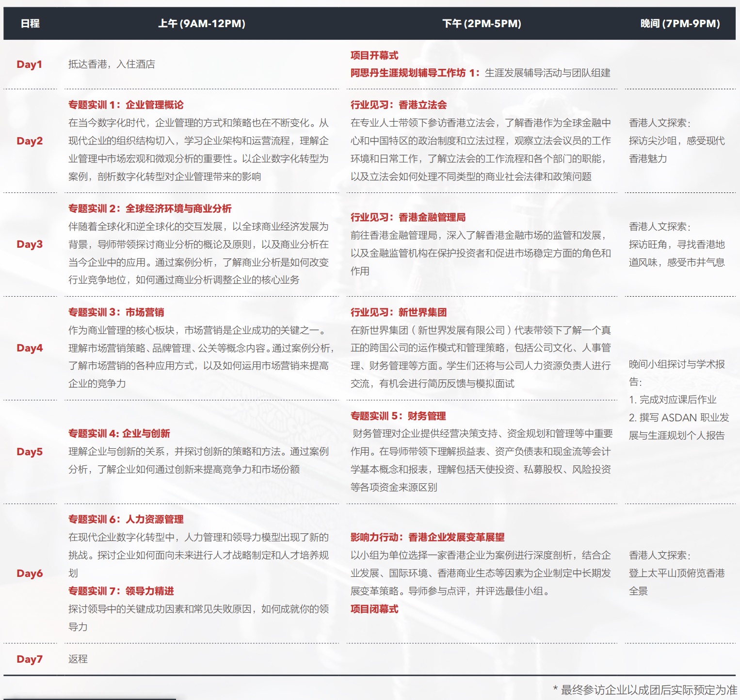Click the 下午 (2PM-5PM) column header
The image size is (740, 700).
coord(482,23)
